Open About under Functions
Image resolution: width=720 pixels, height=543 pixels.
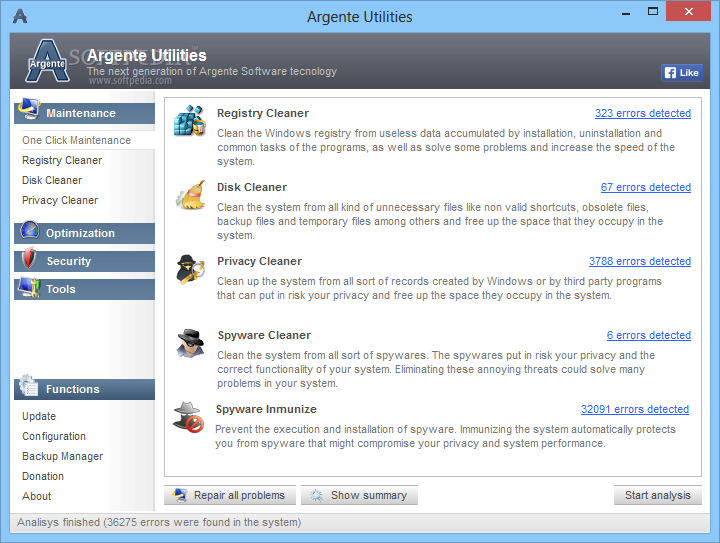(36, 496)
